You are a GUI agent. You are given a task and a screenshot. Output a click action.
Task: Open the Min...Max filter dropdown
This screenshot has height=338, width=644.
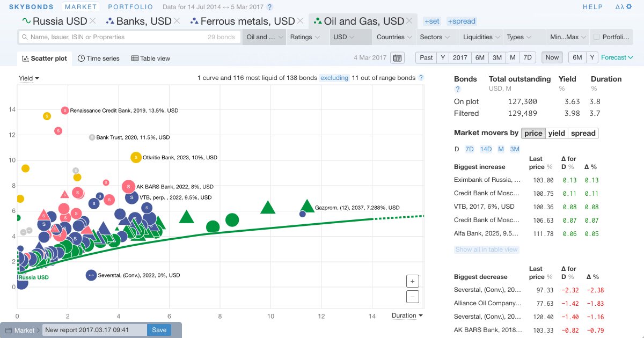pyautogui.click(x=568, y=37)
